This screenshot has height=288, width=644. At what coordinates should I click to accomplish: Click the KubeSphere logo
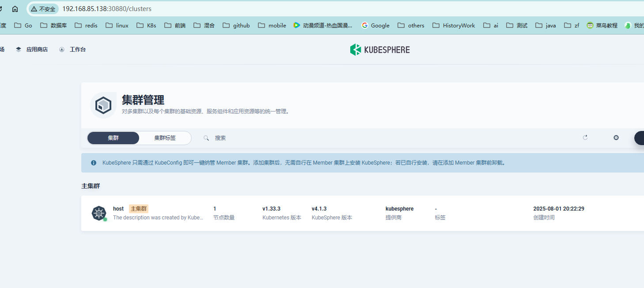[x=380, y=50]
